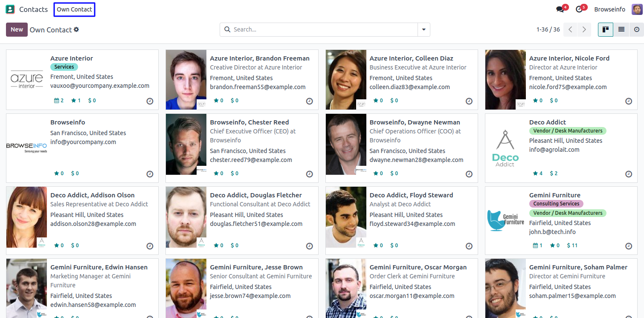The width and height of the screenshot is (644, 318).
Task: Open Azure Interior, Brandon Freeman contact
Action: (259, 58)
